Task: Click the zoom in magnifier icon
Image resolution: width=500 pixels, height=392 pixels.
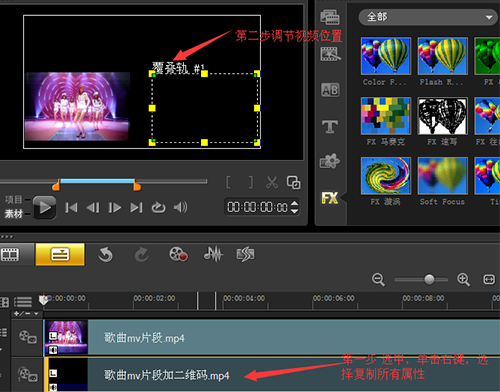Action: click(464, 279)
